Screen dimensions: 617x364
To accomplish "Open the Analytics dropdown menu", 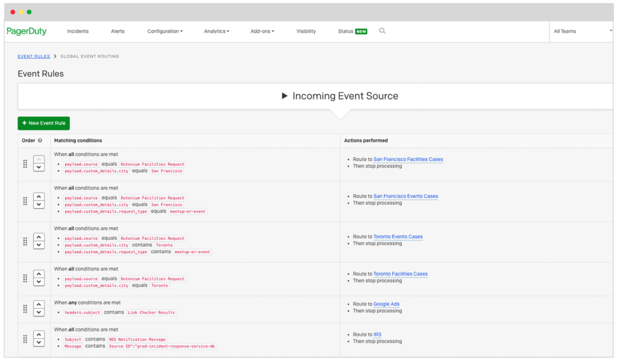I will (216, 31).
